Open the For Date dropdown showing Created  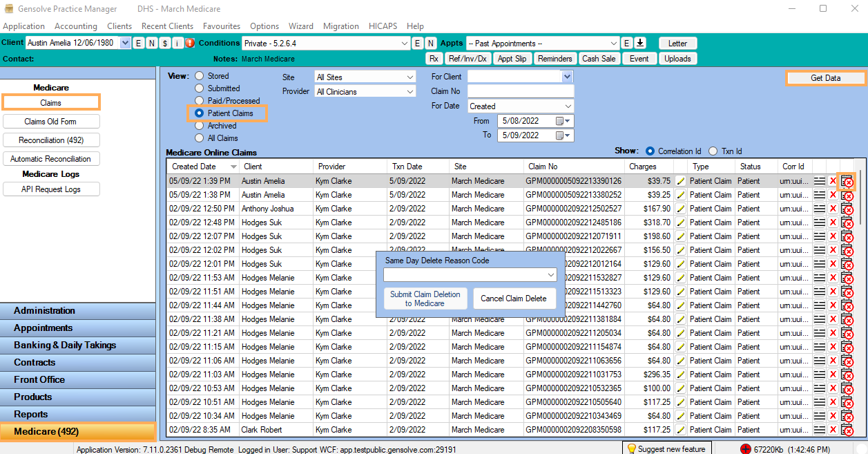click(x=568, y=106)
